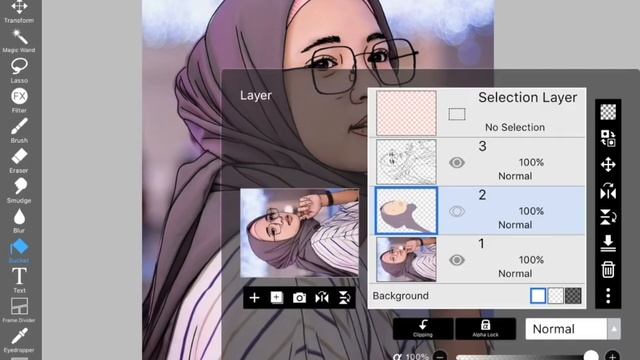640x360 pixels.
Task: Click the horizontal flip icon on right strip
Action: [x=608, y=191]
